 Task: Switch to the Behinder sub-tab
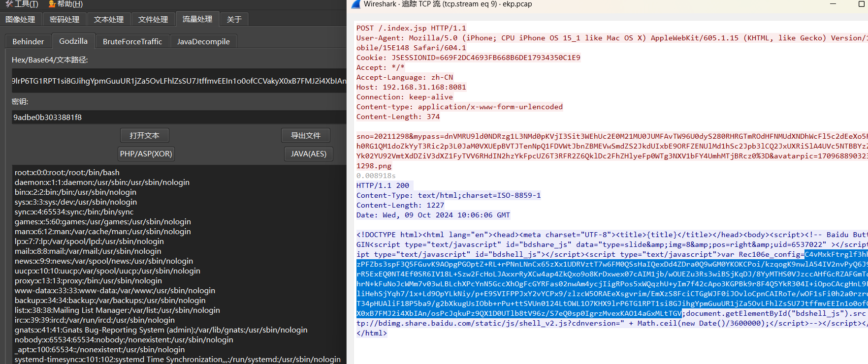(x=28, y=41)
